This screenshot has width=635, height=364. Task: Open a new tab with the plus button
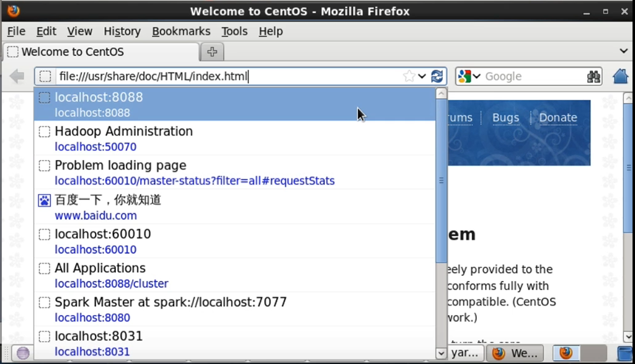coord(212,52)
